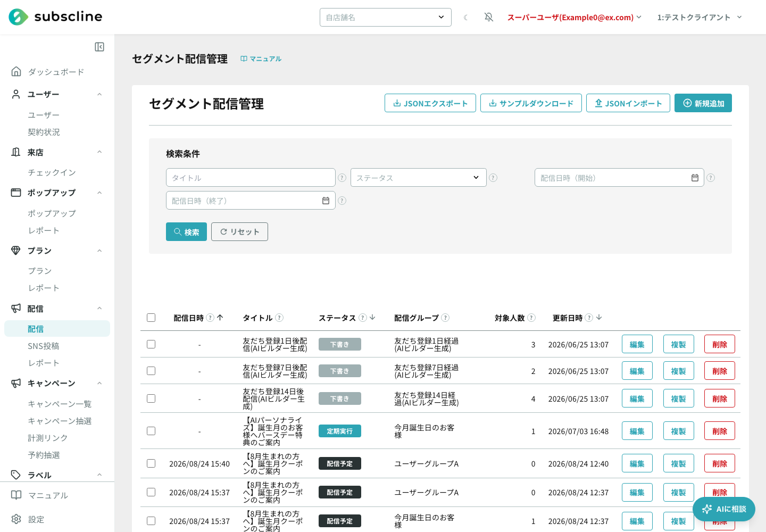Sort by status descending arrow
Viewport: 766px width, 532px height.
372,318
